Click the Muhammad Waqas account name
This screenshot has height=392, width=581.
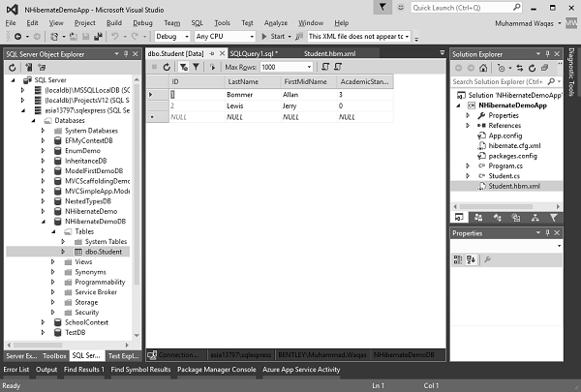pos(524,23)
